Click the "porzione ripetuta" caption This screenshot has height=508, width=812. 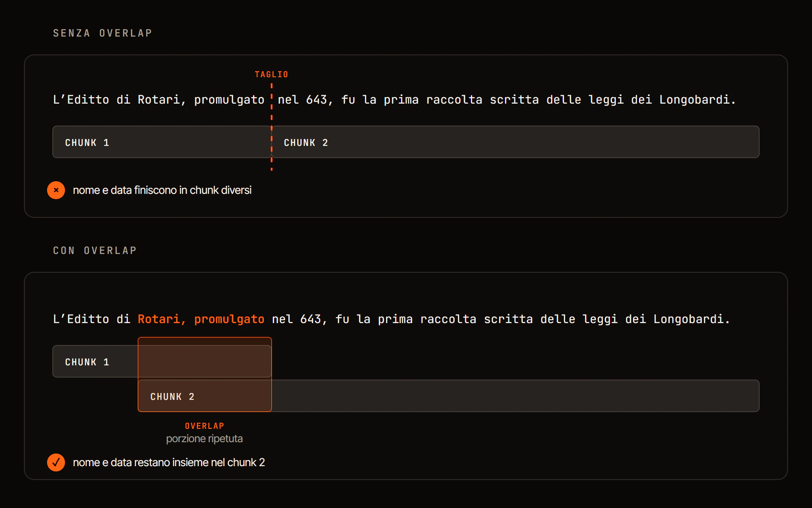coord(205,439)
